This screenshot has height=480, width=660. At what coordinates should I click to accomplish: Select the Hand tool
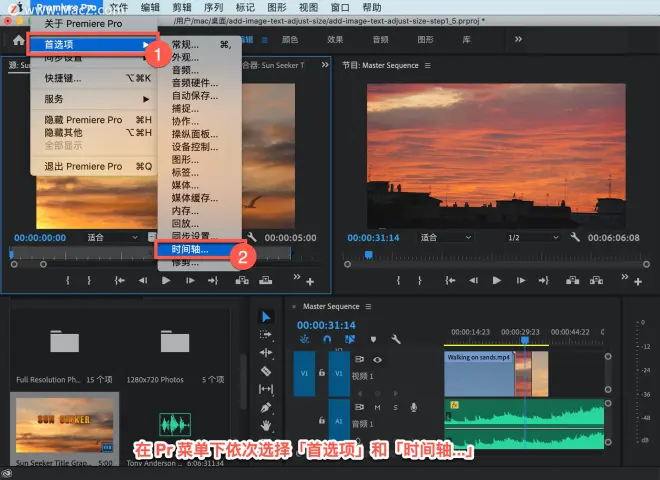point(266,425)
